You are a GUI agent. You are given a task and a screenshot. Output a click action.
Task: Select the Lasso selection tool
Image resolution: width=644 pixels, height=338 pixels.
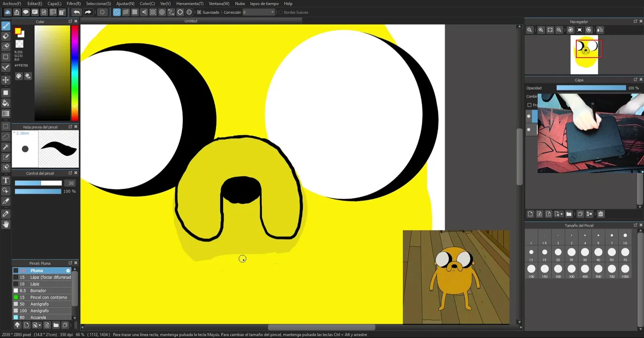(6, 137)
